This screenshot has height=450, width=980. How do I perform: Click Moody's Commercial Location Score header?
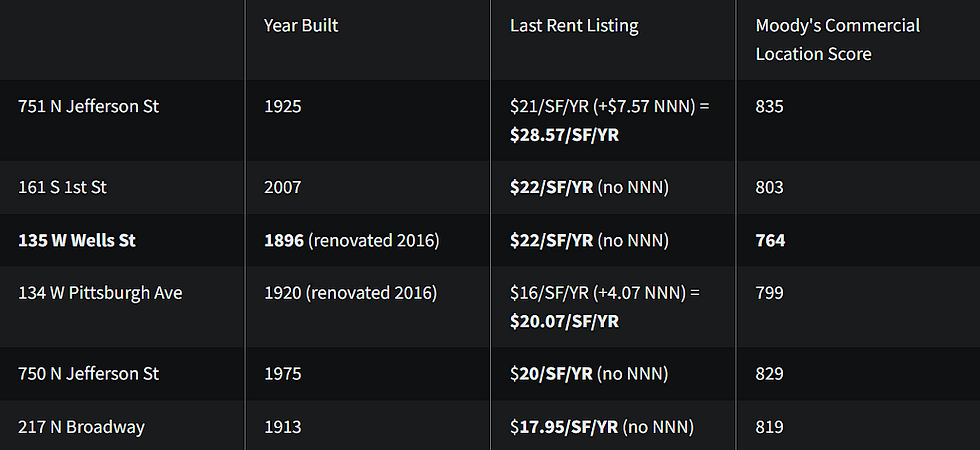838,39
